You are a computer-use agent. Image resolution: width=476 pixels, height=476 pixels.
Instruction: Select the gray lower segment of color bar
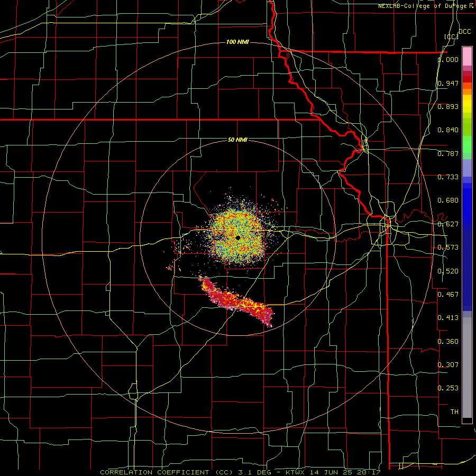(467, 368)
